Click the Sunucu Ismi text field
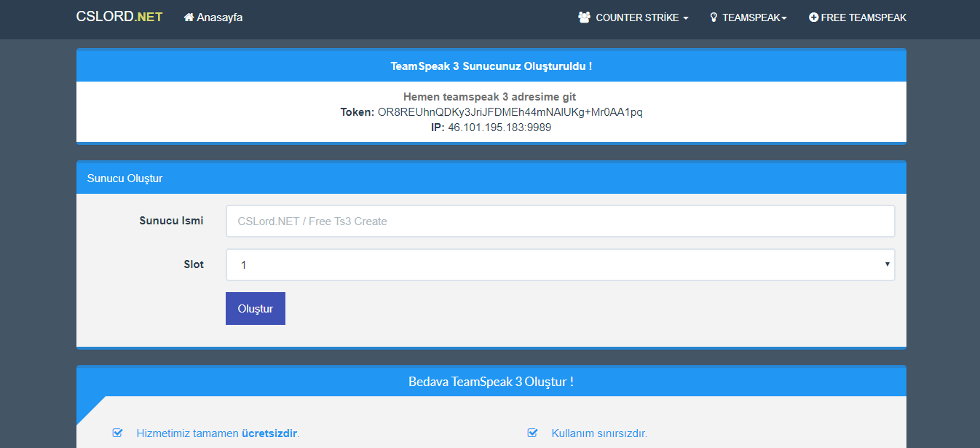Image resolution: width=980 pixels, height=448 pixels. tap(560, 221)
